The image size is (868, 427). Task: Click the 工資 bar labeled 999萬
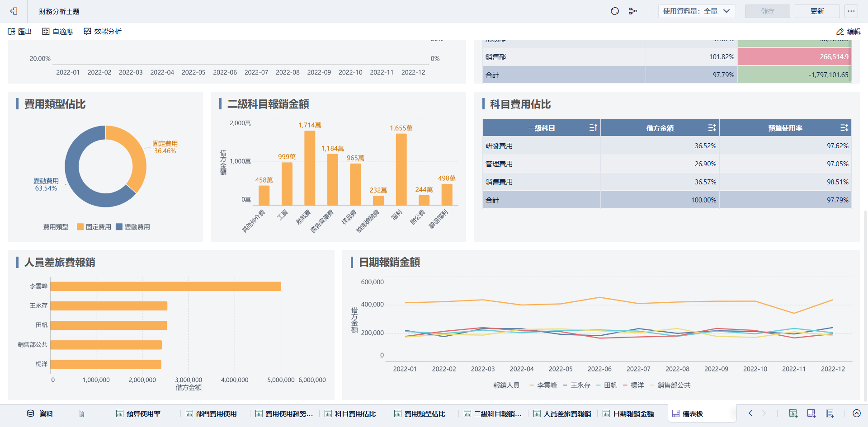coord(287,184)
